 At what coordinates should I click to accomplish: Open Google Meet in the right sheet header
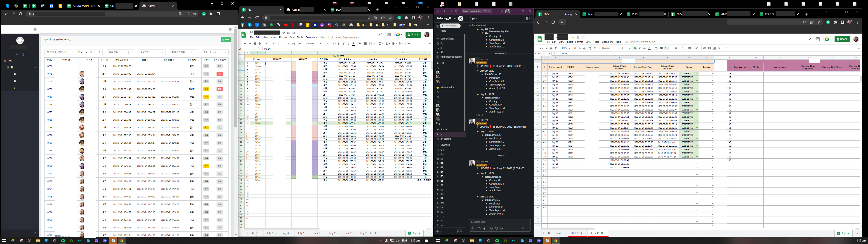pyautogui.click(x=828, y=39)
